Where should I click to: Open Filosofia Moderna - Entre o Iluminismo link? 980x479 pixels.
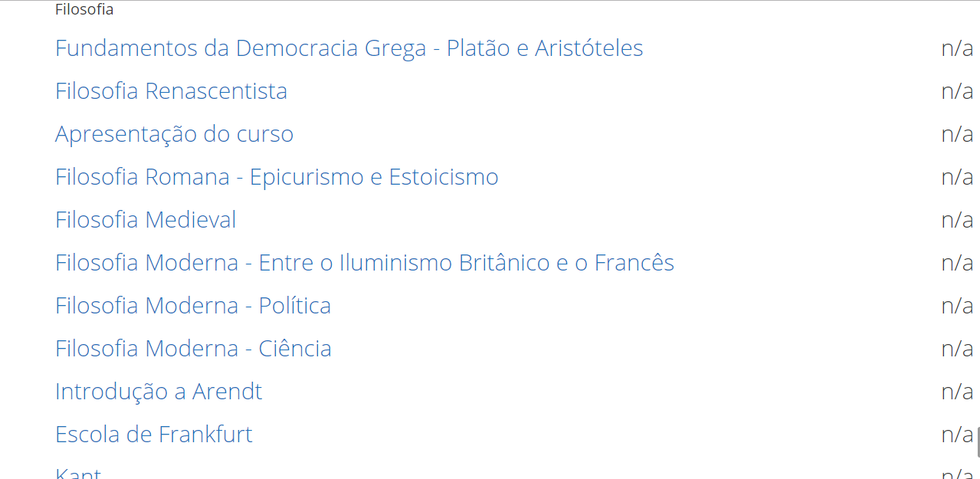point(364,263)
